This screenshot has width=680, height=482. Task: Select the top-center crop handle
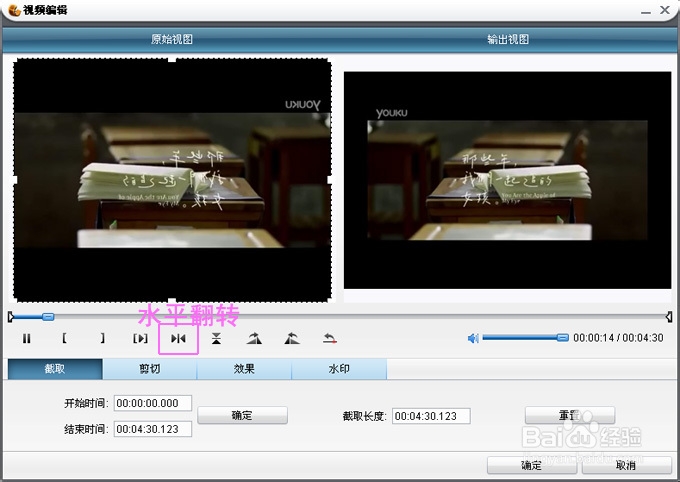[172, 59]
